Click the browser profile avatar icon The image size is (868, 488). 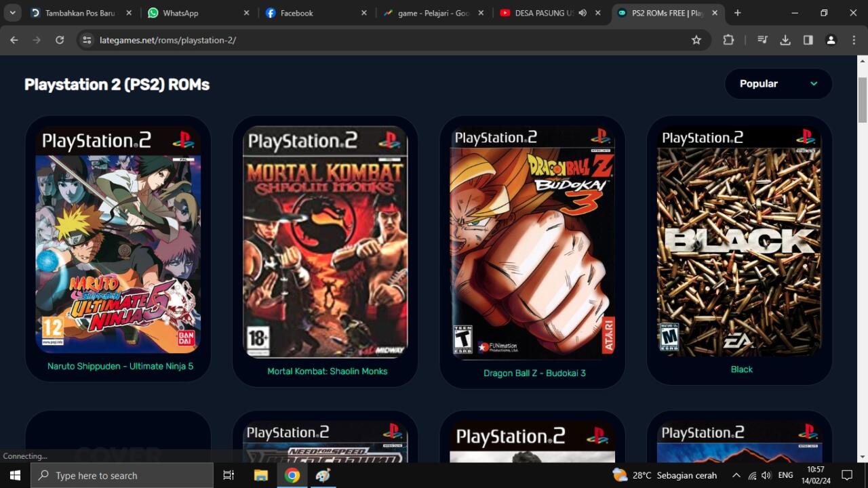pos(831,40)
